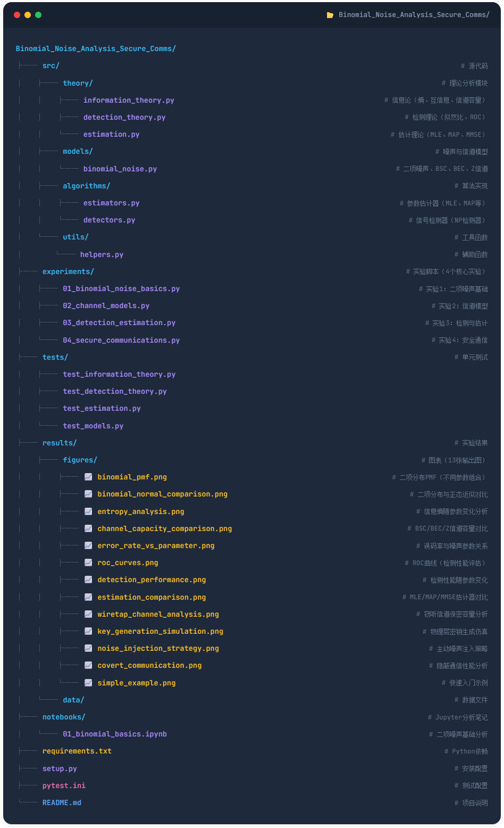Click the chart icon beside binomial_pmf.png
The height and width of the screenshot is (828, 504).
coord(88,477)
